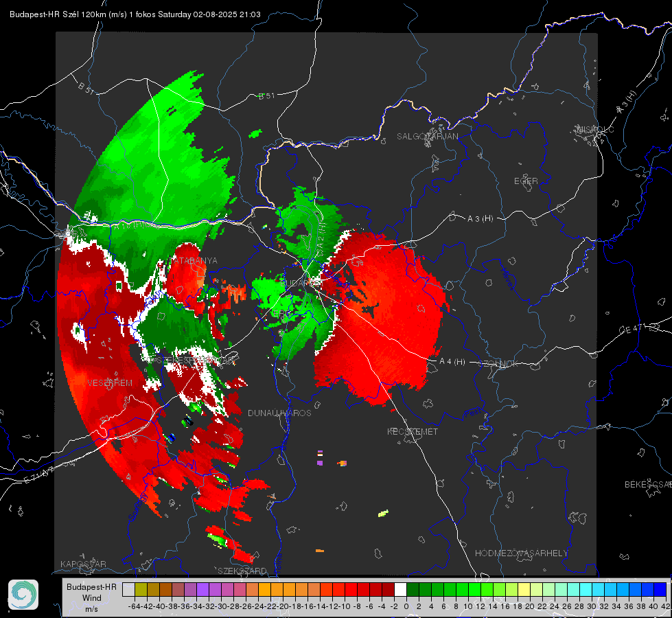The width and height of the screenshot is (672, 618).
Task: Click the VESZPREM city label
Action: click(x=110, y=383)
